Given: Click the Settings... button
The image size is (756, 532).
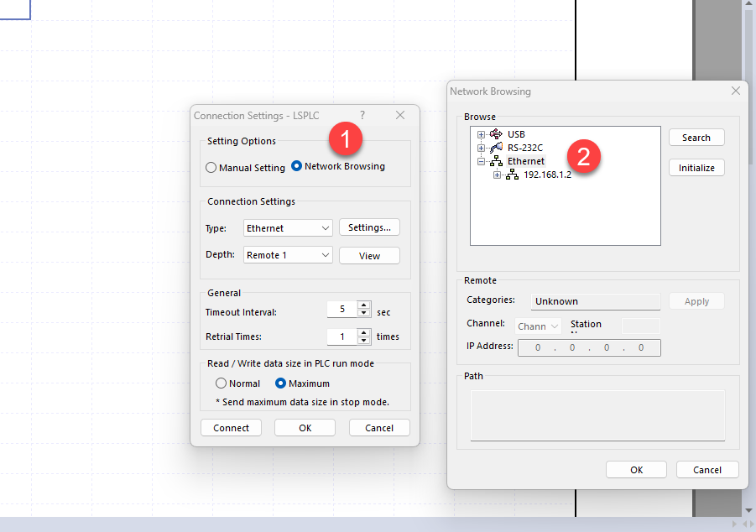Looking at the screenshot, I should 369,227.
